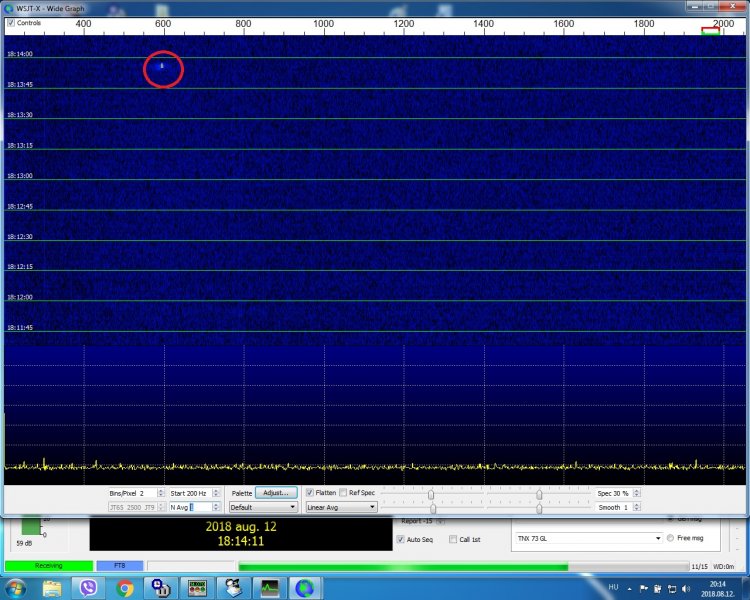Expand the TNX 73 GL message dropdown
Image resolution: width=750 pixels, height=600 pixels.
click(x=657, y=538)
